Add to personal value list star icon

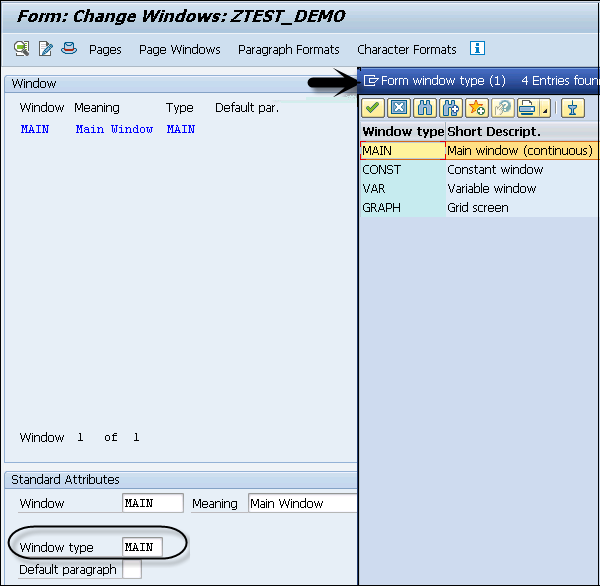click(x=476, y=108)
